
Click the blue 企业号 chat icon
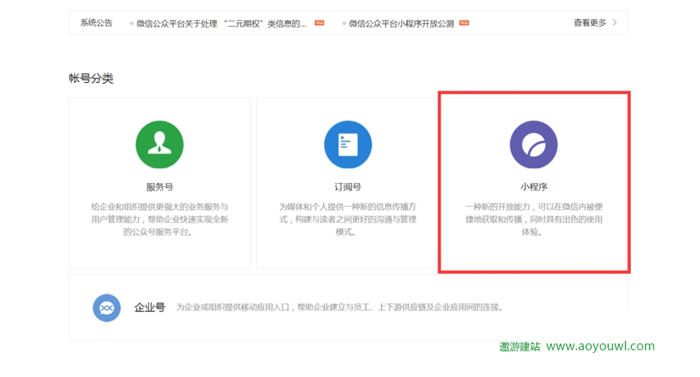107,308
